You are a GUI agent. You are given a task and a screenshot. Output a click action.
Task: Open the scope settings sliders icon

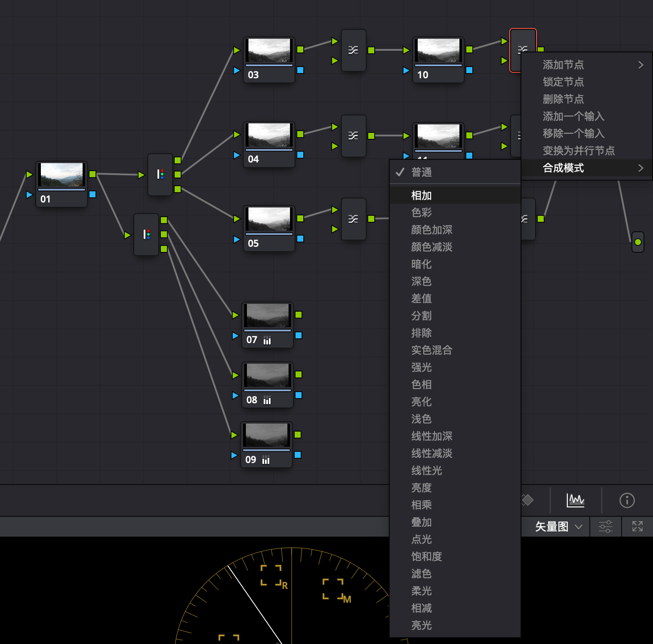(x=605, y=526)
